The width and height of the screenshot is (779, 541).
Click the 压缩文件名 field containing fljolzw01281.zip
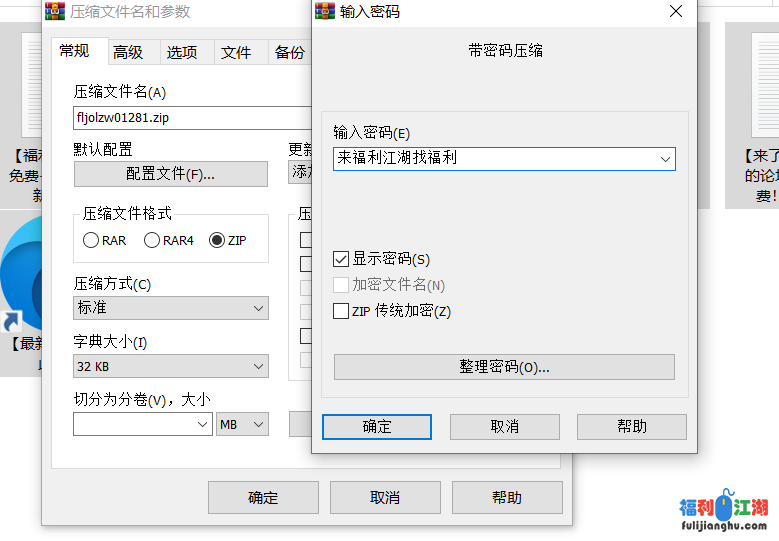click(190, 118)
